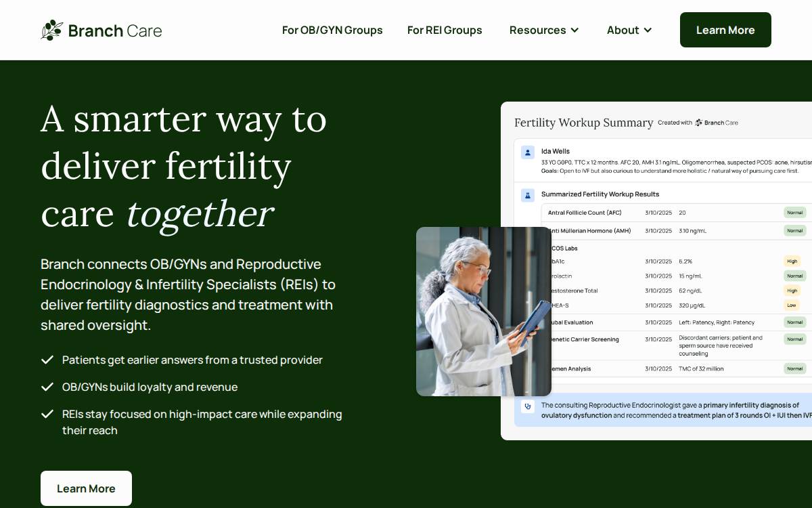This screenshot has height=508, width=812.
Task: Click the High badge beside 62 ng/dL
Action: 792,291
